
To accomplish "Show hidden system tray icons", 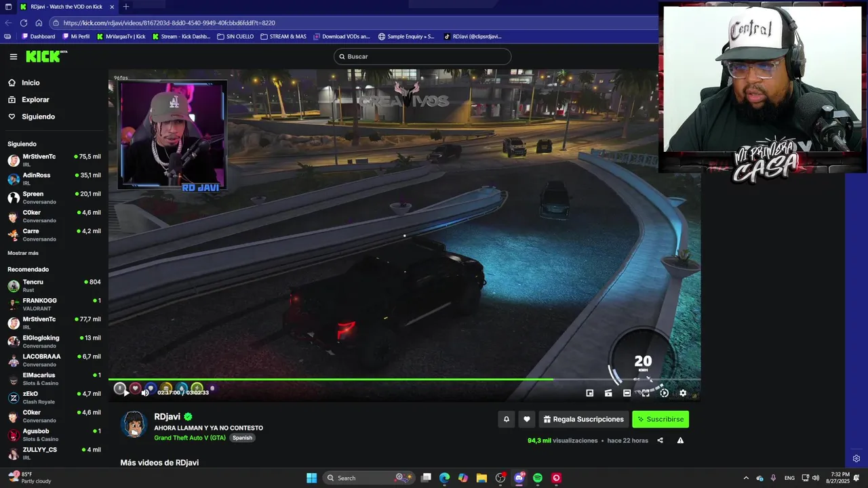I will (746, 478).
